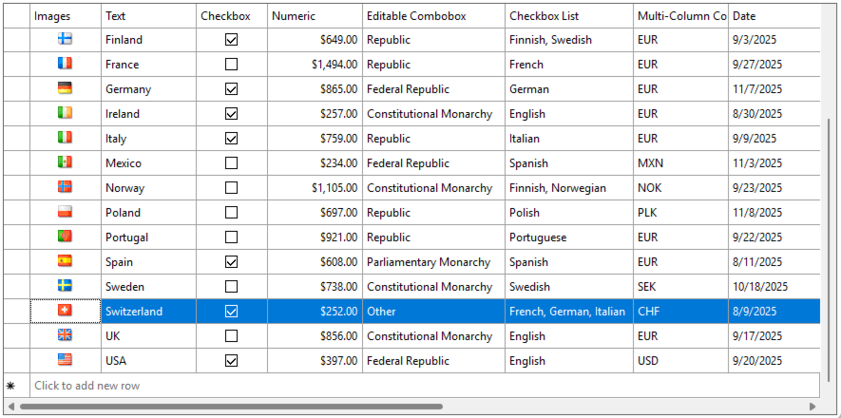
Task: Click the Norway flag icon
Action: point(65,187)
